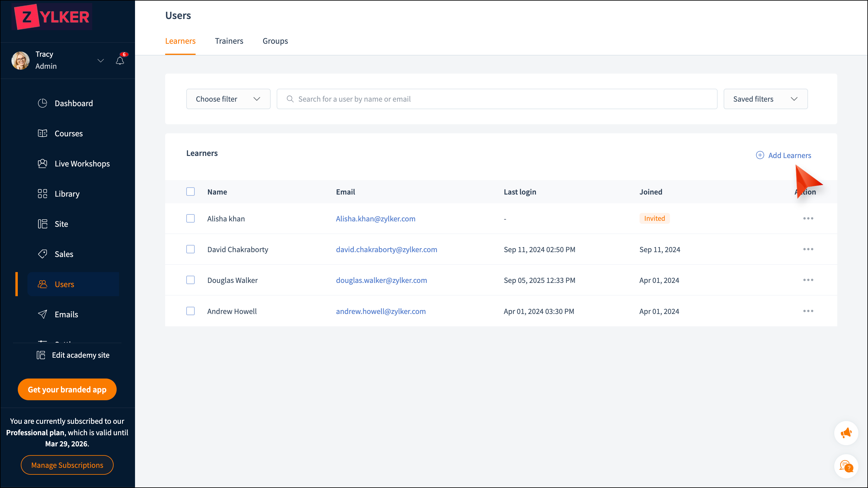Click the Courses book icon
Image resolution: width=868 pixels, height=488 pixels.
click(42, 134)
